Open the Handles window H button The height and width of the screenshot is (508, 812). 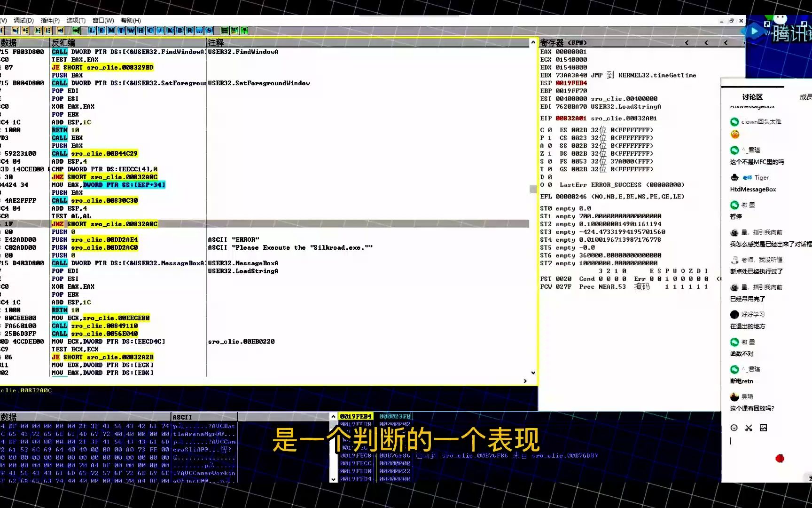(141, 31)
